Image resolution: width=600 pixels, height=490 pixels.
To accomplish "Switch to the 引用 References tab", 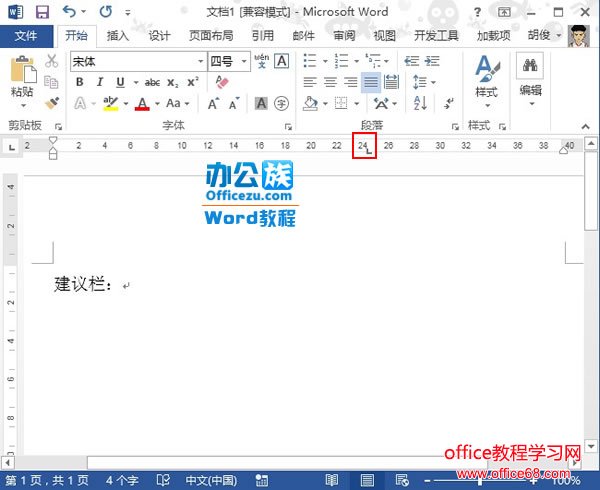I will pyautogui.click(x=263, y=36).
